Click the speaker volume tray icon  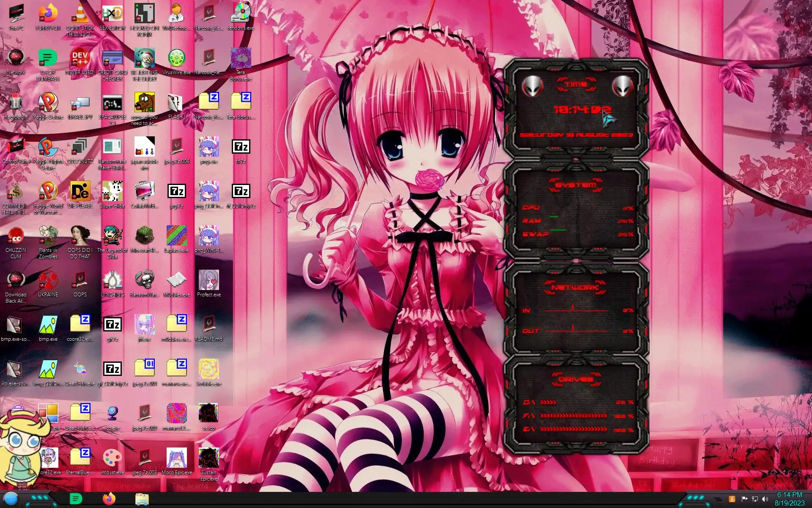pyautogui.click(x=765, y=499)
